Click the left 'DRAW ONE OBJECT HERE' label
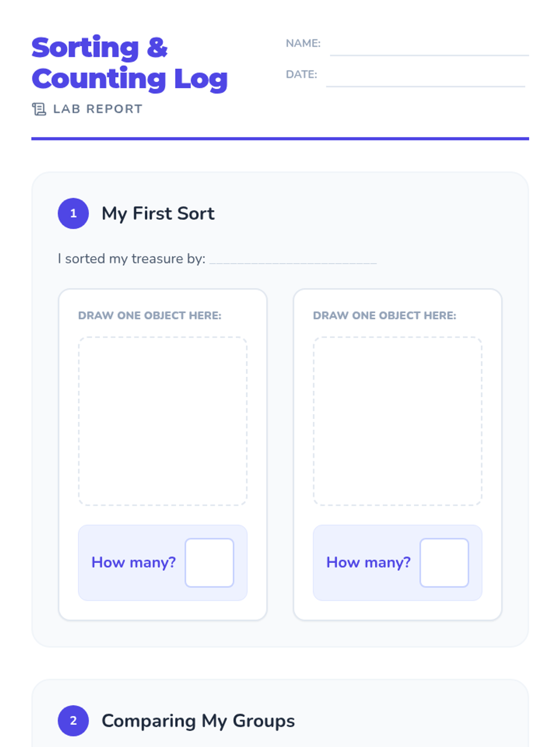 point(149,316)
